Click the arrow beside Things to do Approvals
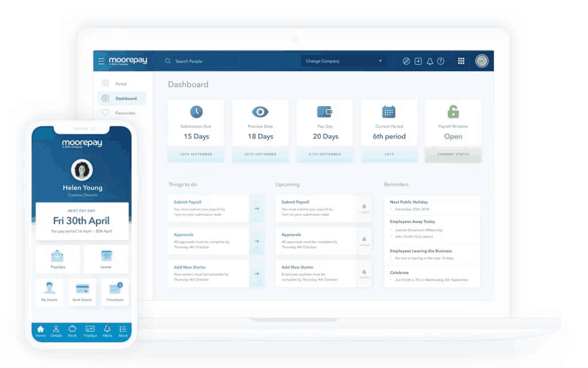 click(257, 241)
